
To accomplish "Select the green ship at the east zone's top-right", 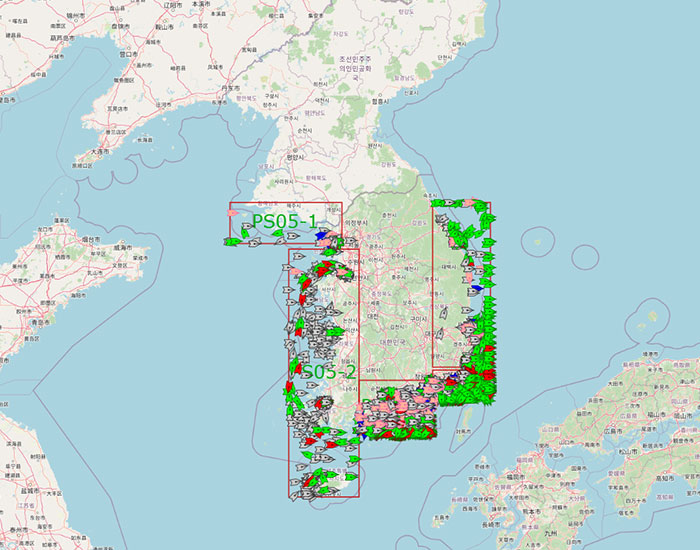I will 485,205.
